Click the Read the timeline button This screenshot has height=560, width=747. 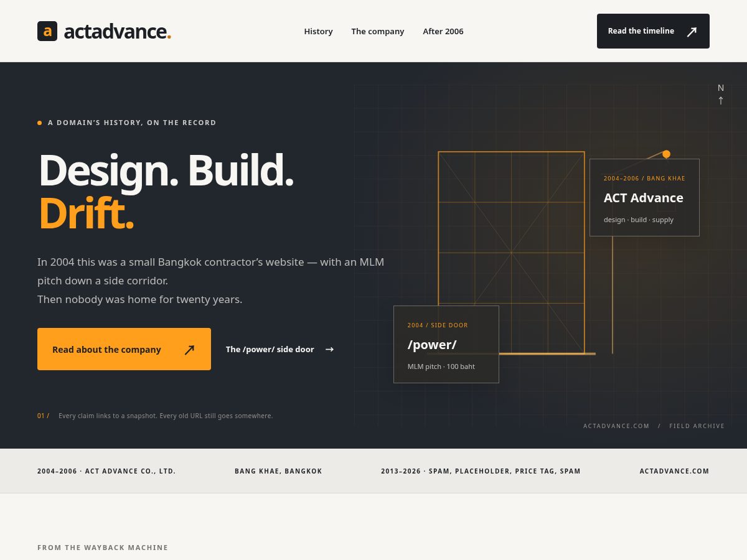pos(653,31)
